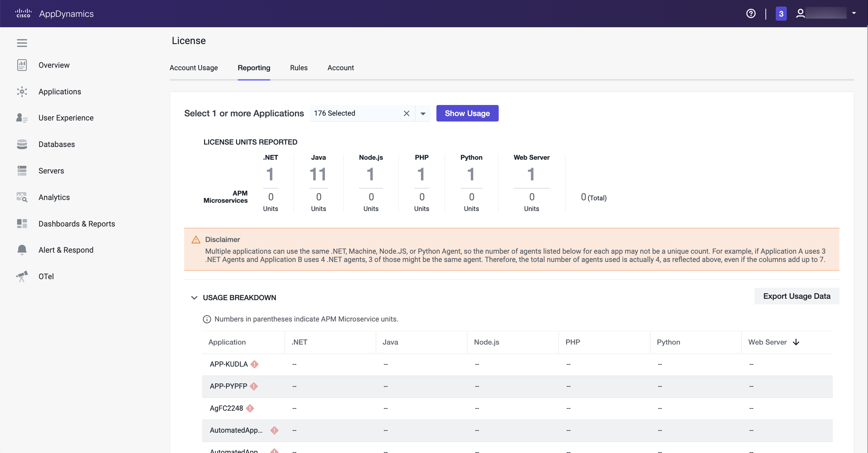
Task: Click the user profile icon
Action: pos(800,13)
